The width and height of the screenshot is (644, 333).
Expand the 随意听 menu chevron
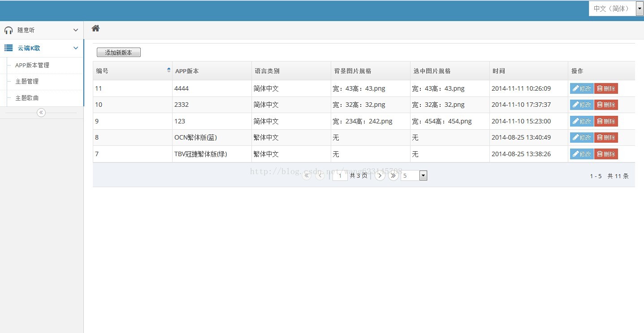click(76, 30)
